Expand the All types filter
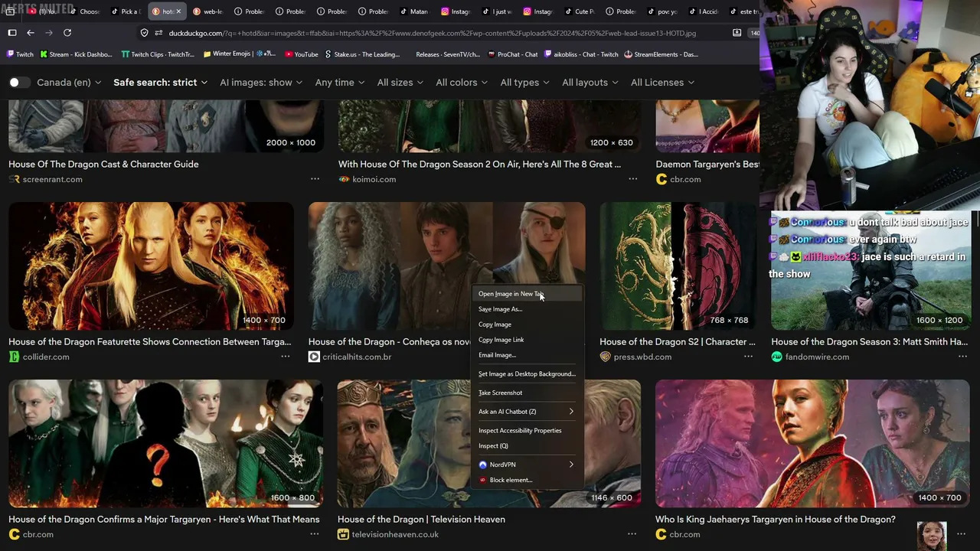Viewport: 980px width, 551px height. pos(525,83)
